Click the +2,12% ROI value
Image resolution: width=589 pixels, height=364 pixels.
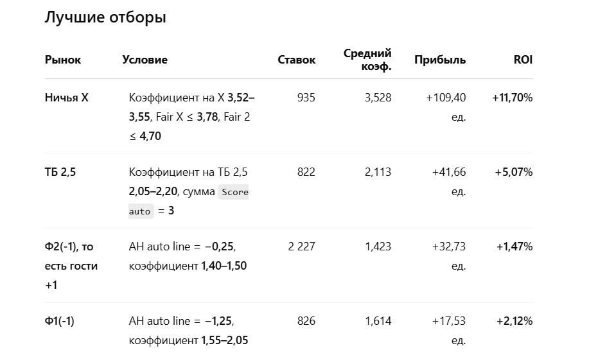[514, 321]
